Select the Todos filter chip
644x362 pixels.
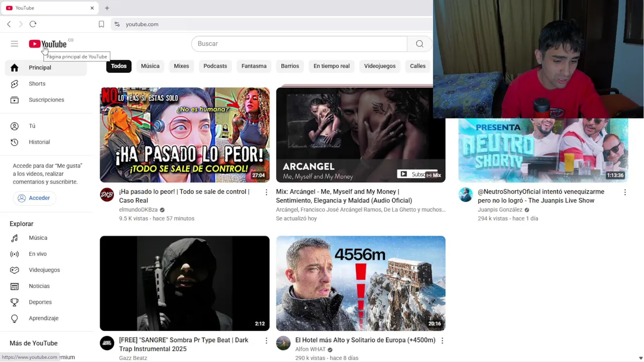pyautogui.click(x=119, y=66)
